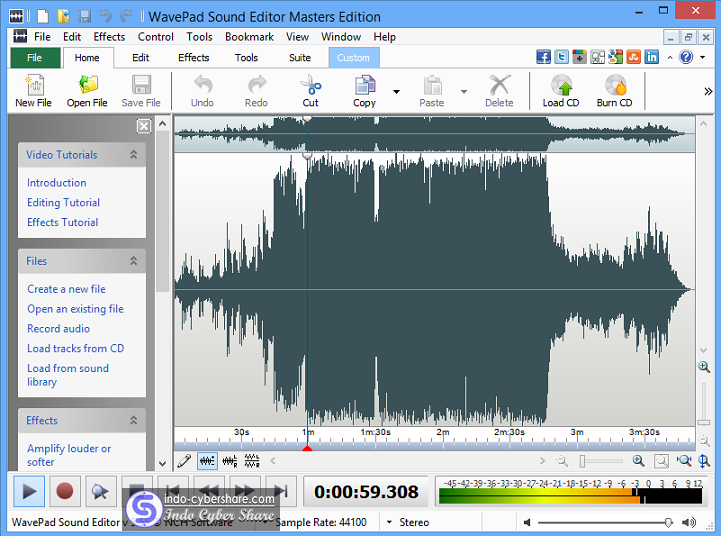Open the Control menu
721x536 pixels.
[x=155, y=37]
